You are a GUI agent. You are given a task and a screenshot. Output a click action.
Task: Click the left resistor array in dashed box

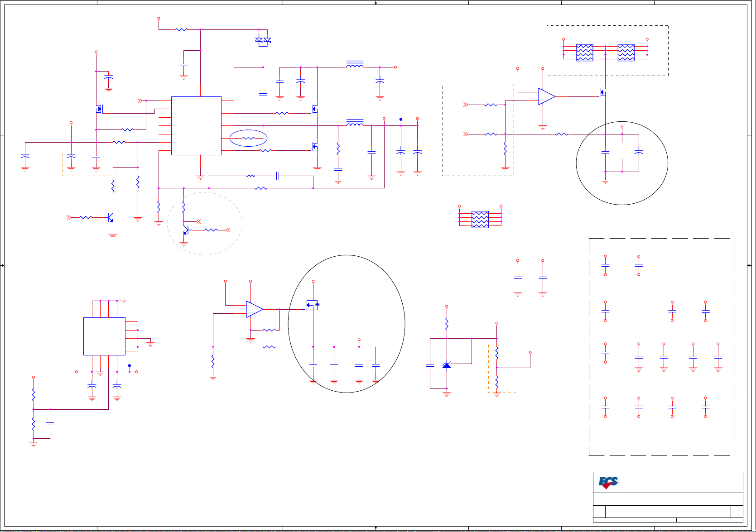584,53
